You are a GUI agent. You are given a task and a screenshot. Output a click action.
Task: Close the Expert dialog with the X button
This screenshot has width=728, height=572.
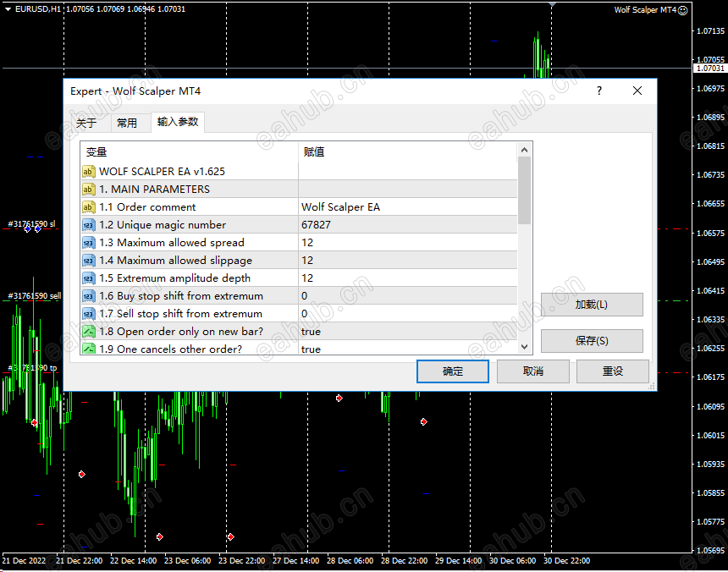pos(637,91)
